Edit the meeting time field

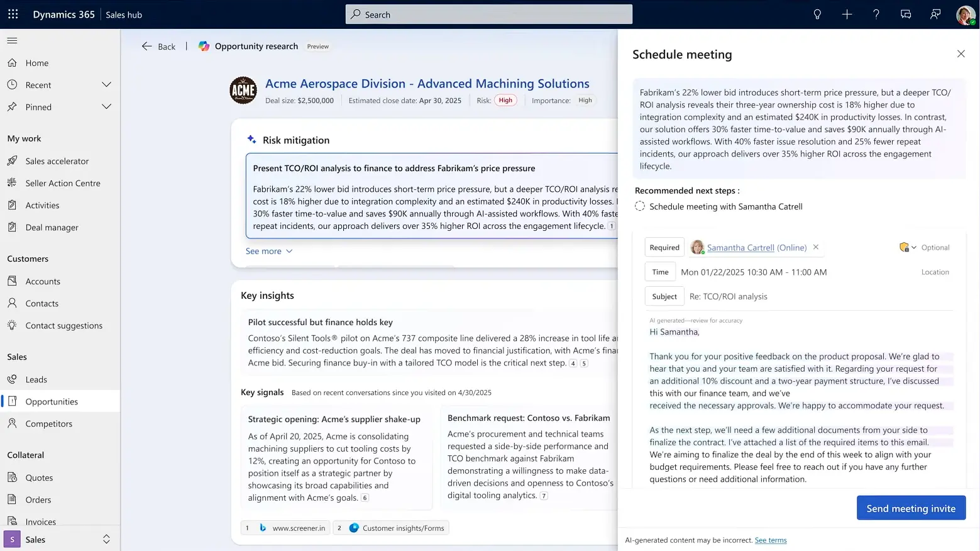tap(754, 272)
